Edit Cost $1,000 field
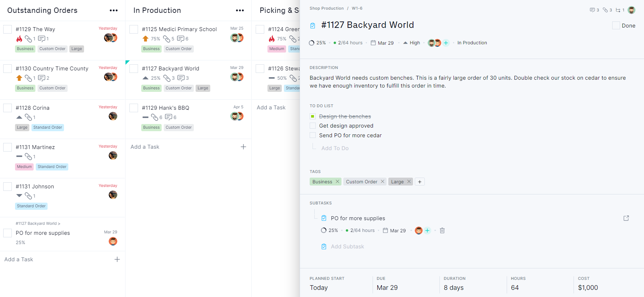 click(x=588, y=288)
